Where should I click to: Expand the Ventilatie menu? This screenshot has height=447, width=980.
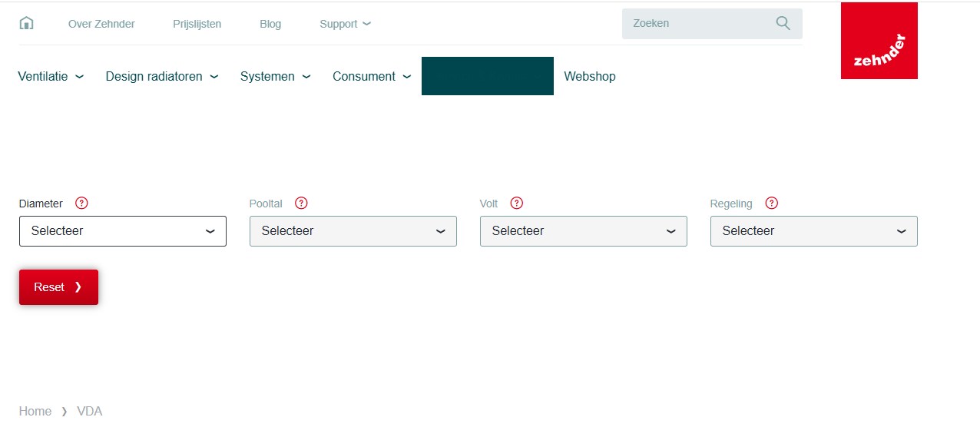coord(51,77)
